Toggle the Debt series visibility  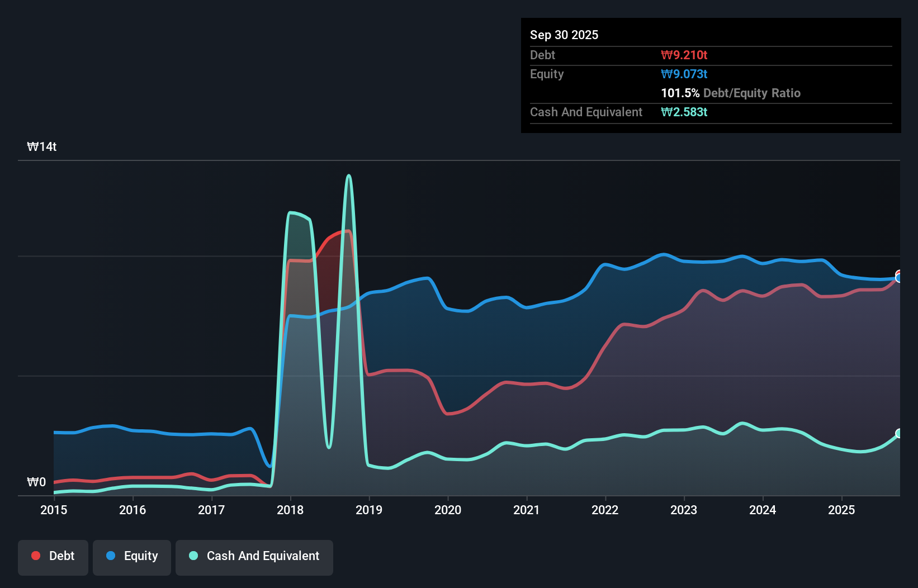tap(53, 556)
